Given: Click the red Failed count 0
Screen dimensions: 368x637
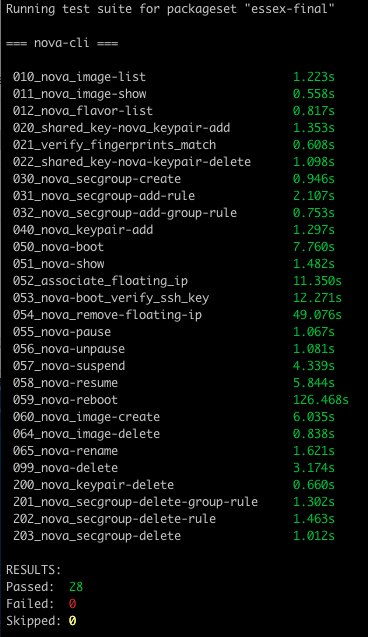Looking at the screenshot, I should tap(72, 604).
